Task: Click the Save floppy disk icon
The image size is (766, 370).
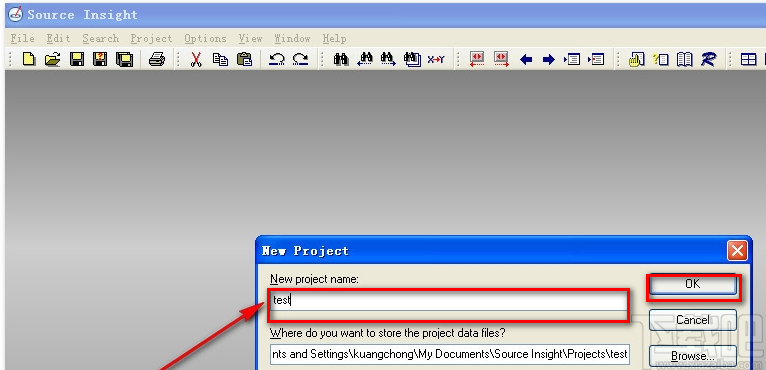Action: tap(76, 60)
